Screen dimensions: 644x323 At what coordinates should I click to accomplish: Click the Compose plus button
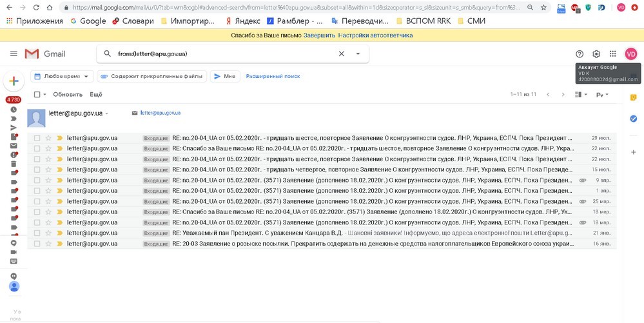click(14, 81)
